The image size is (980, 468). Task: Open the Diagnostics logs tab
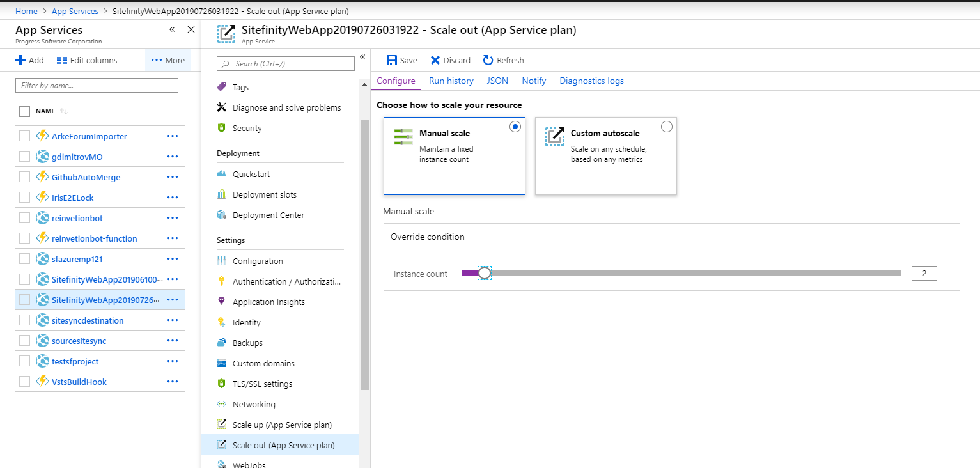[591, 81]
